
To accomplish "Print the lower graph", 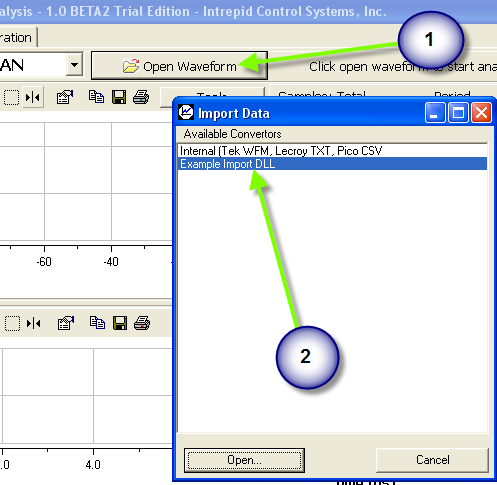I will pos(142,323).
